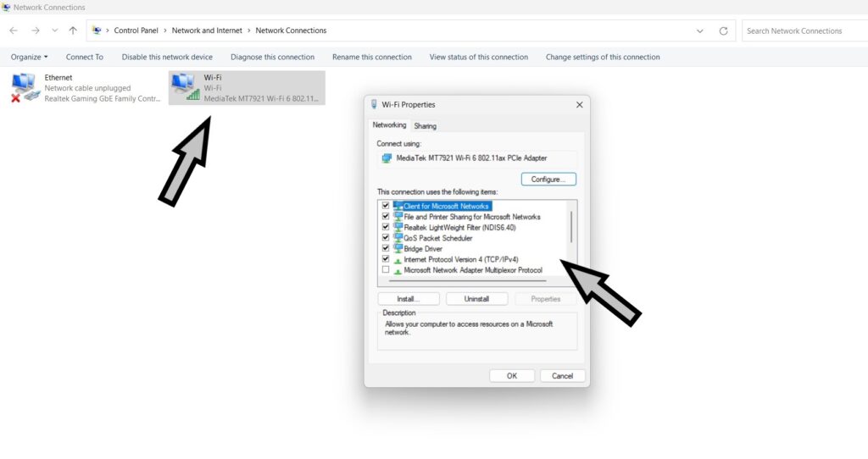Click Diagnose this connection in toolbar
The height and width of the screenshot is (459, 868).
pyautogui.click(x=272, y=57)
